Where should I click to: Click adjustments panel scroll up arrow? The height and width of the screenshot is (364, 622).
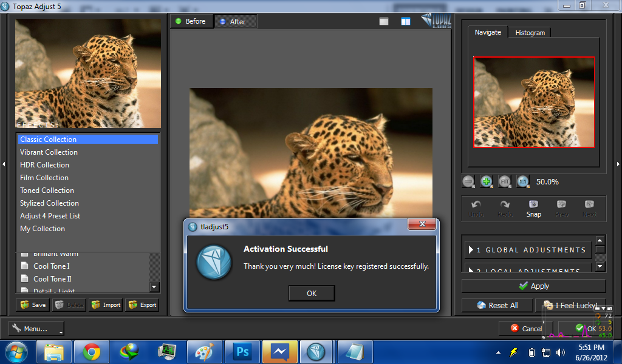point(600,240)
